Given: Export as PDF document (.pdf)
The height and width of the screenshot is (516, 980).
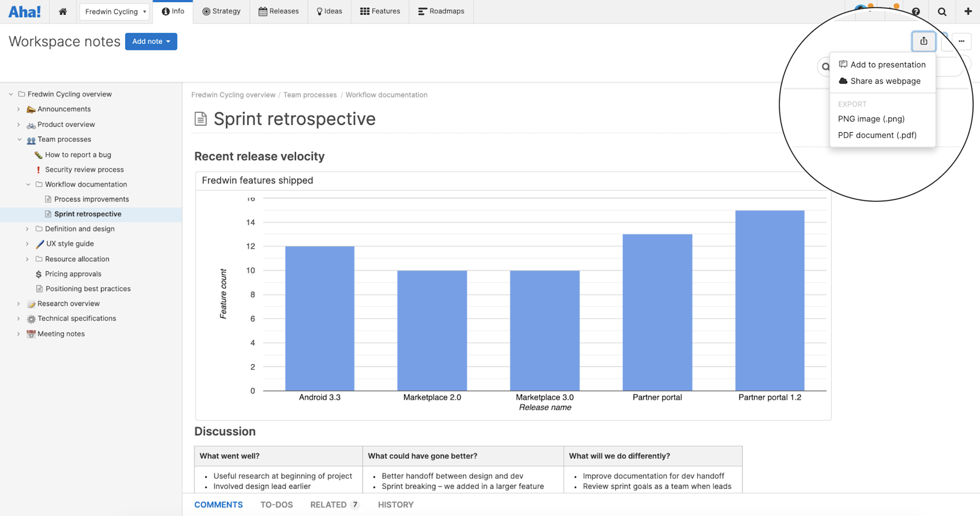Looking at the screenshot, I should 877,135.
